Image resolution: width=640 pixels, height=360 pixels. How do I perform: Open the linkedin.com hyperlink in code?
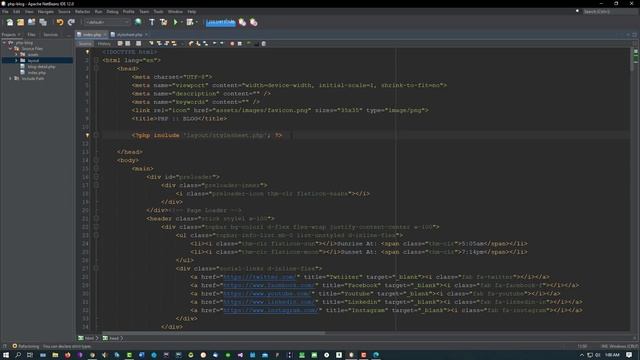click(269, 302)
